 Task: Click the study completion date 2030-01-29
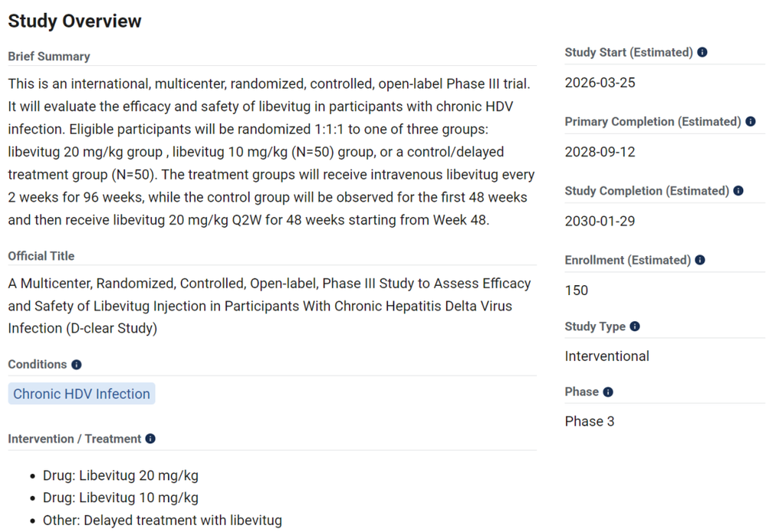tap(600, 222)
